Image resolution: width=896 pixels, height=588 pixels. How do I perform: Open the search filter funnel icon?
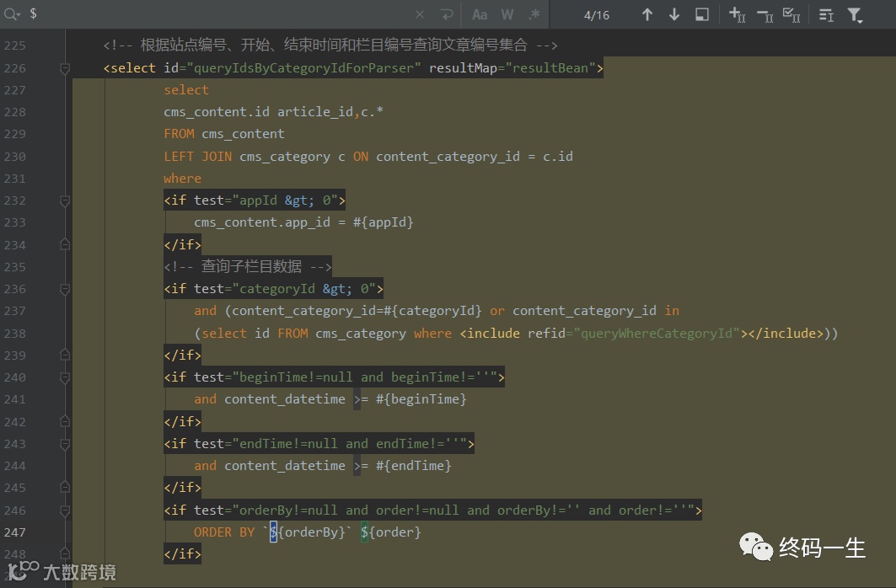point(855,15)
